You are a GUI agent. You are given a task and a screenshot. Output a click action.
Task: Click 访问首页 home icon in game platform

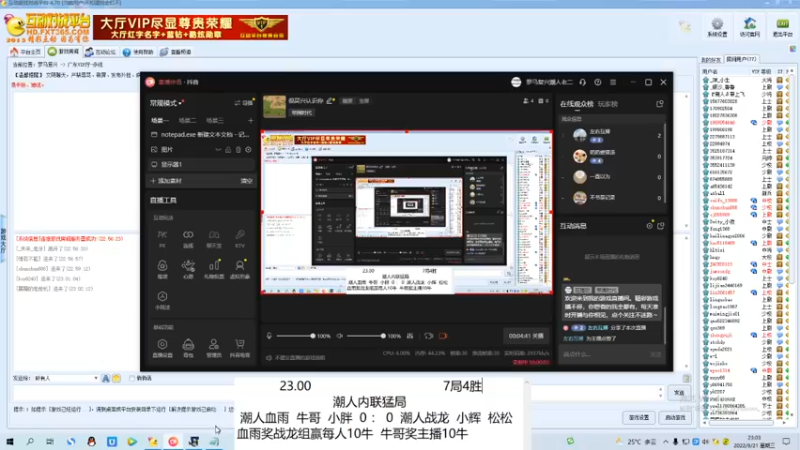749,27
